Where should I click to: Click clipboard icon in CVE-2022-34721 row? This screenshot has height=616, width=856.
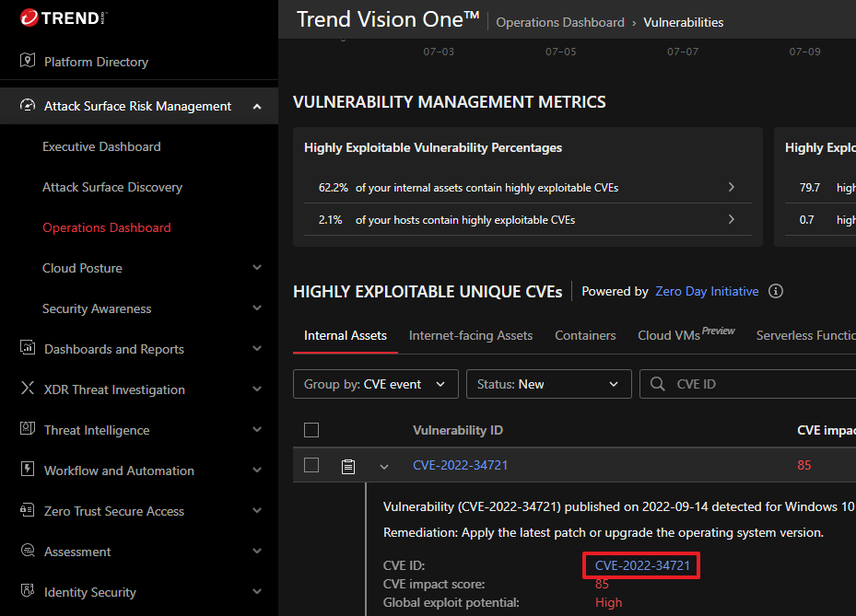[348, 466]
